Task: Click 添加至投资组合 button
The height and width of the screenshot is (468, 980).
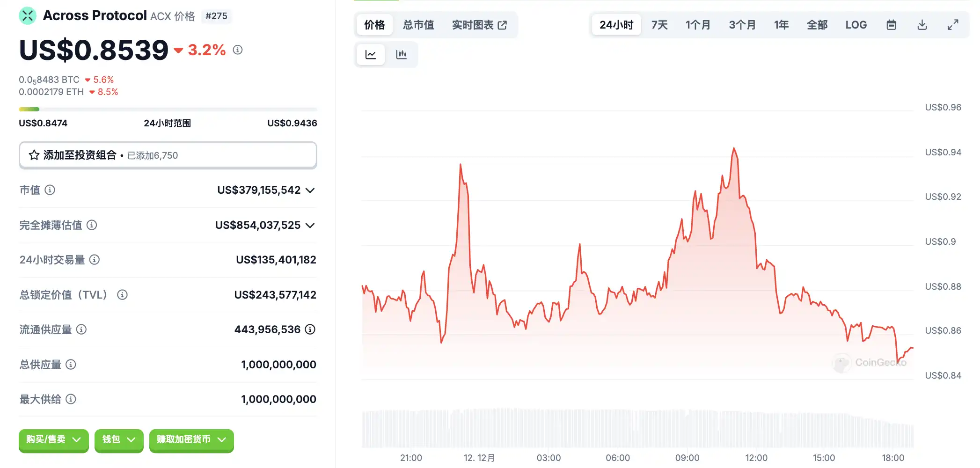Action: (x=168, y=155)
